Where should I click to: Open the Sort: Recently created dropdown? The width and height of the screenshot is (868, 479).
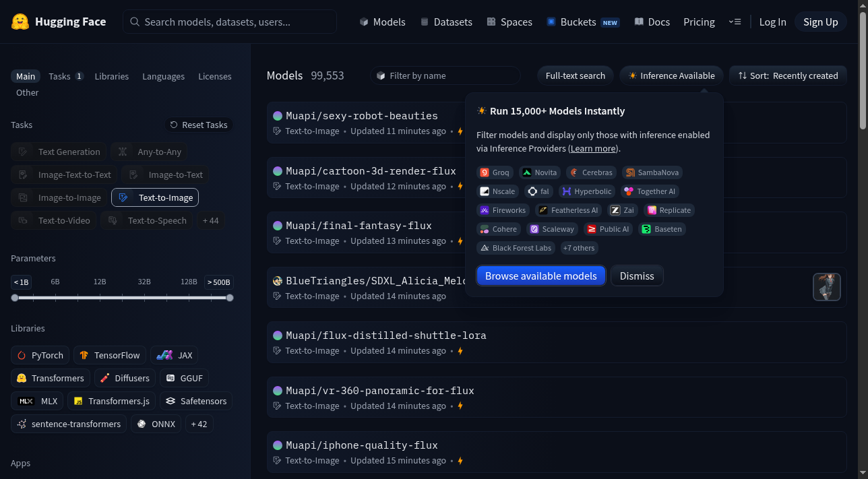coord(788,75)
